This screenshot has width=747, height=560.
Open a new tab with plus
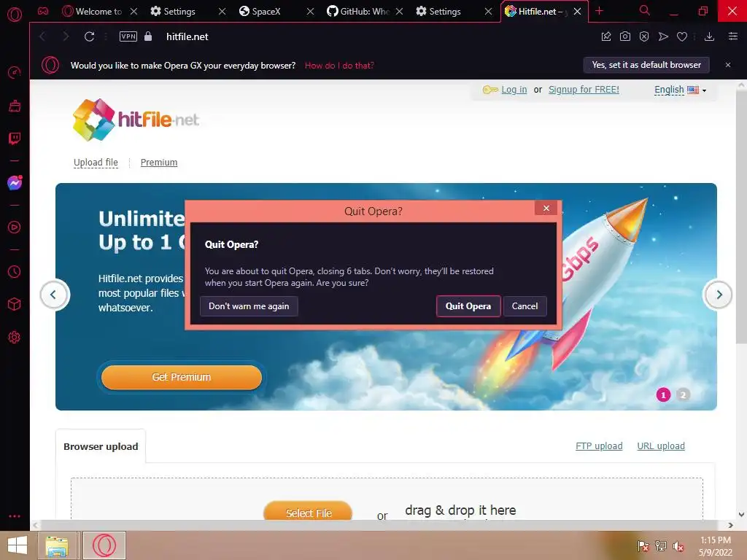[600, 11]
